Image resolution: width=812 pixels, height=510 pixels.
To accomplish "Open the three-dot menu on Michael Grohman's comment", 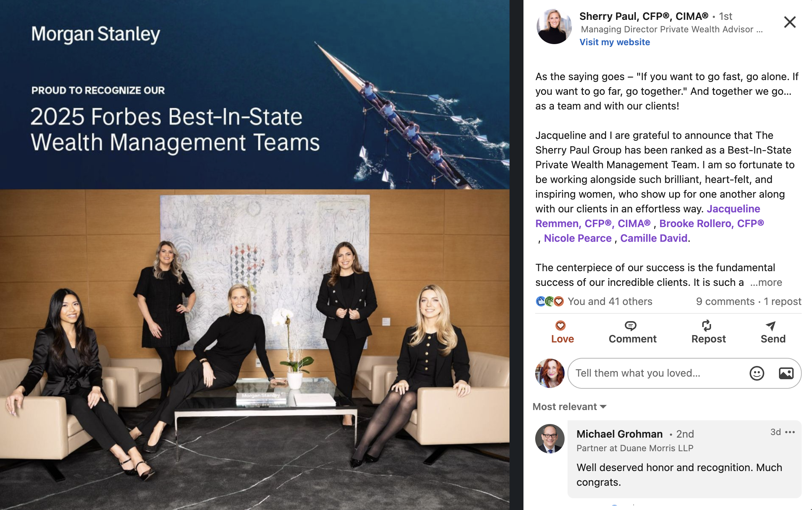I will pyautogui.click(x=790, y=432).
